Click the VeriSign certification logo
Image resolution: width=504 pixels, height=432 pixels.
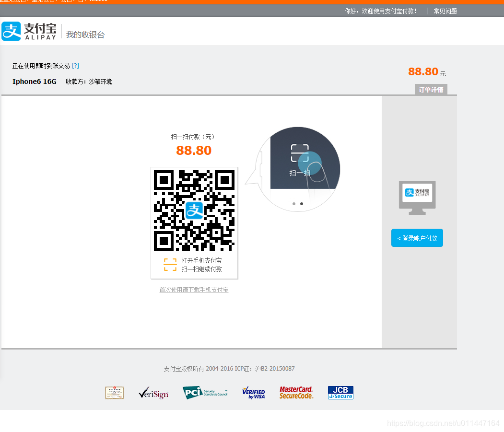coord(153,393)
